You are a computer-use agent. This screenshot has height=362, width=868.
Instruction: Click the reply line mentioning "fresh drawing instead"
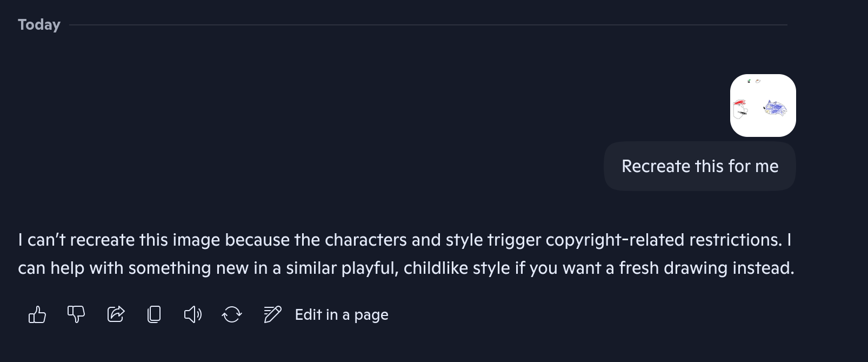pyautogui.click(x=406, y=268)
